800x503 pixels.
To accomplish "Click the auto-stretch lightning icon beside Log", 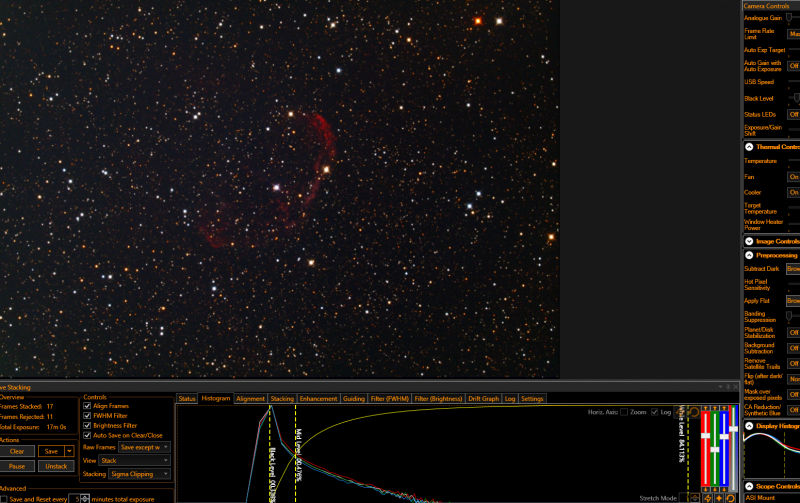I will [x=681, y=412].
